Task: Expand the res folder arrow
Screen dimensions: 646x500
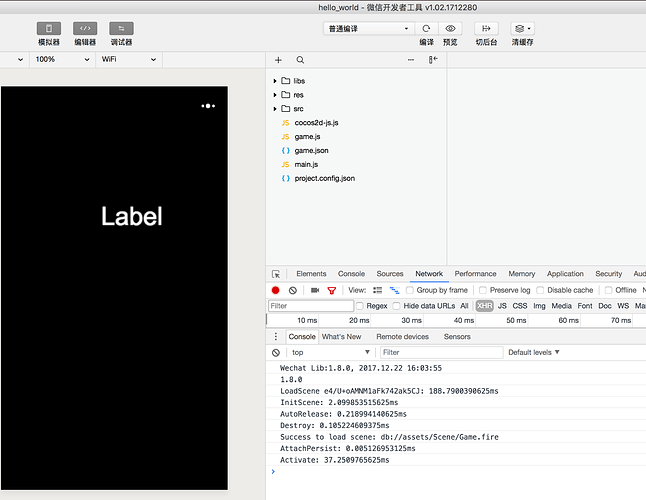Action: point(275,95)
